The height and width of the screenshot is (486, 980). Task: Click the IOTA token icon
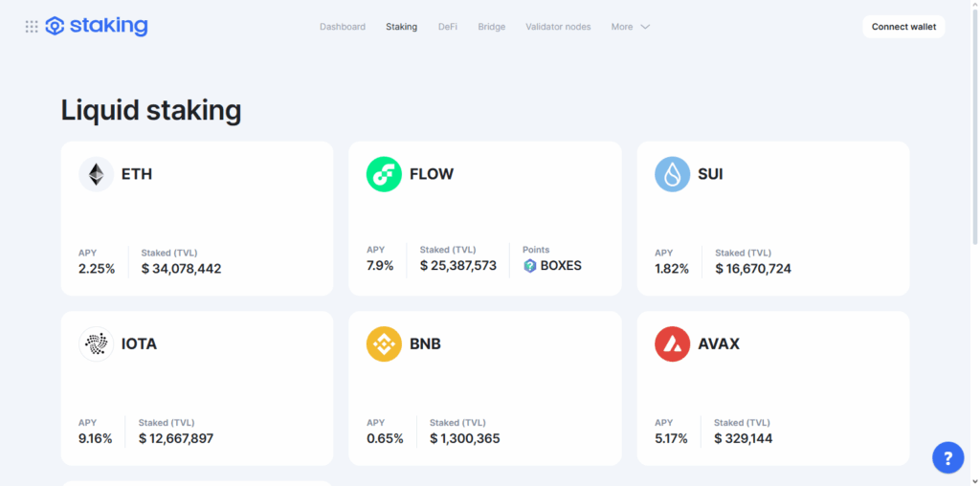[x=96, y=343]
